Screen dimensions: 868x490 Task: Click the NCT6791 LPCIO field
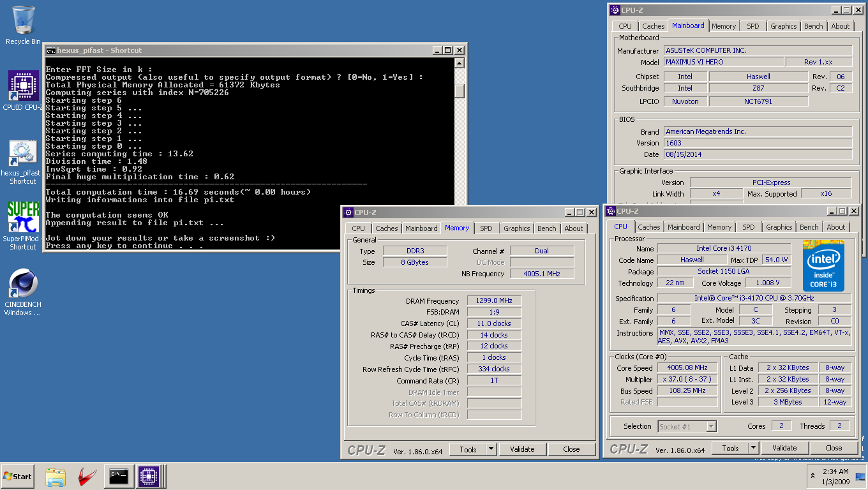758,101
